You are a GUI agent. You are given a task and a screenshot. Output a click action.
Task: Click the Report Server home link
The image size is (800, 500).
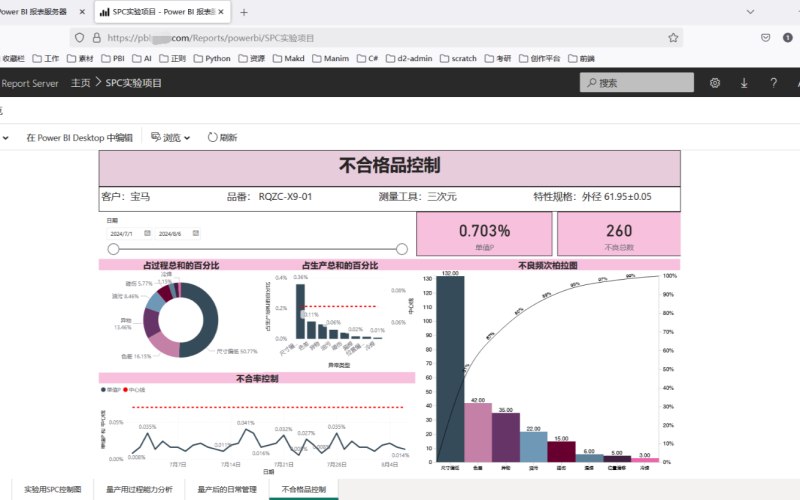click(30, 83)
